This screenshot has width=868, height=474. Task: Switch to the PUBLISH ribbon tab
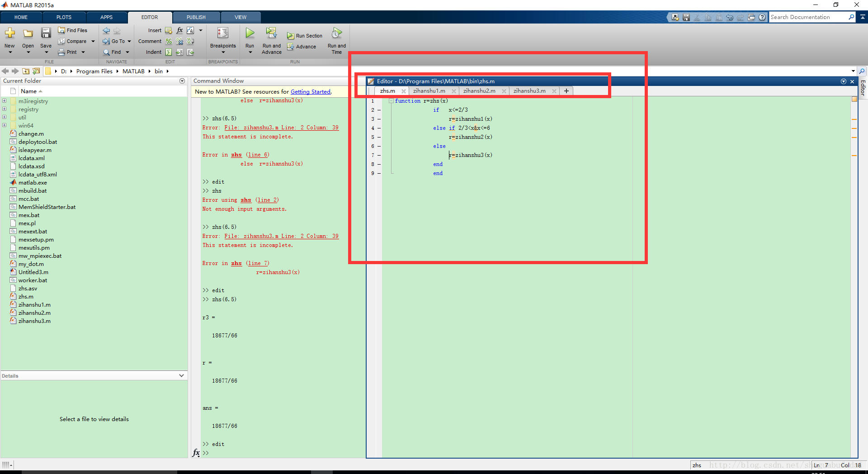[196, 17]
